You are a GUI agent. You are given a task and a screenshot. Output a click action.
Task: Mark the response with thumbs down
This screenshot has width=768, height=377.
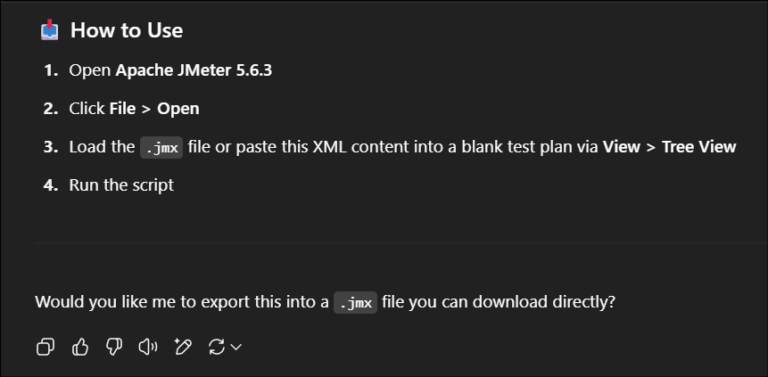click(114, 347)
